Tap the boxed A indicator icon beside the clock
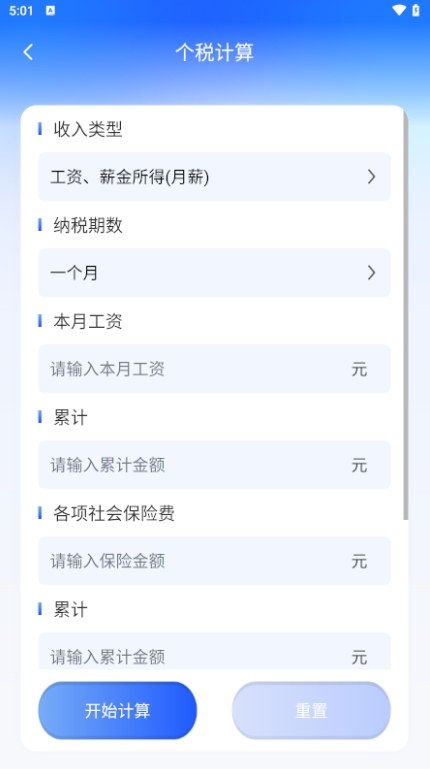This screenshot has height=769, width=430. coord(50,10)
